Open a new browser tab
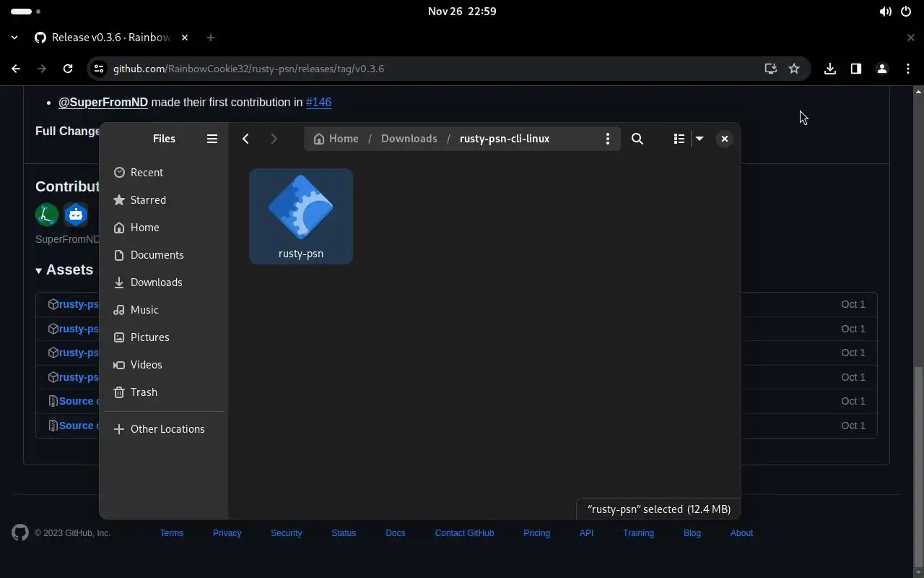 pos(211,38)
